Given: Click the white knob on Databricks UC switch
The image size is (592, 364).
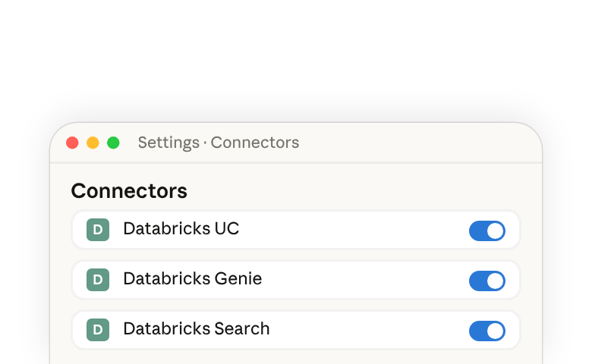Looking at the screenshot, I should coord(496,231).
